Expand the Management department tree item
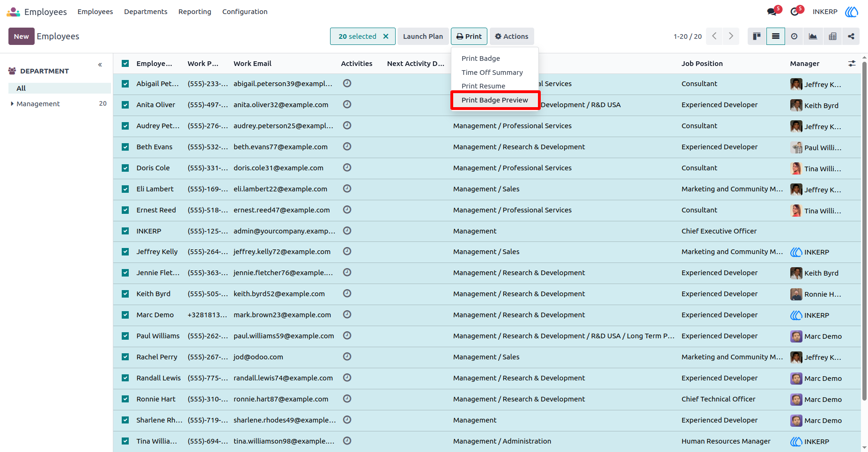 click(x=12, y=104)
